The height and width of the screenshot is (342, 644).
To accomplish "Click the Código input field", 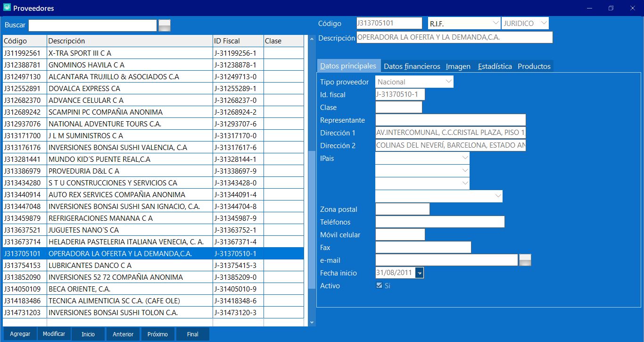I will [389, 23].
